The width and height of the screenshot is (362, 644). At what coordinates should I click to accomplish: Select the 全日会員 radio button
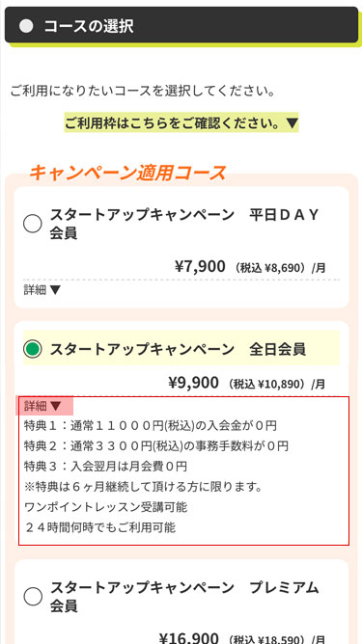click(x=33, y=349)
